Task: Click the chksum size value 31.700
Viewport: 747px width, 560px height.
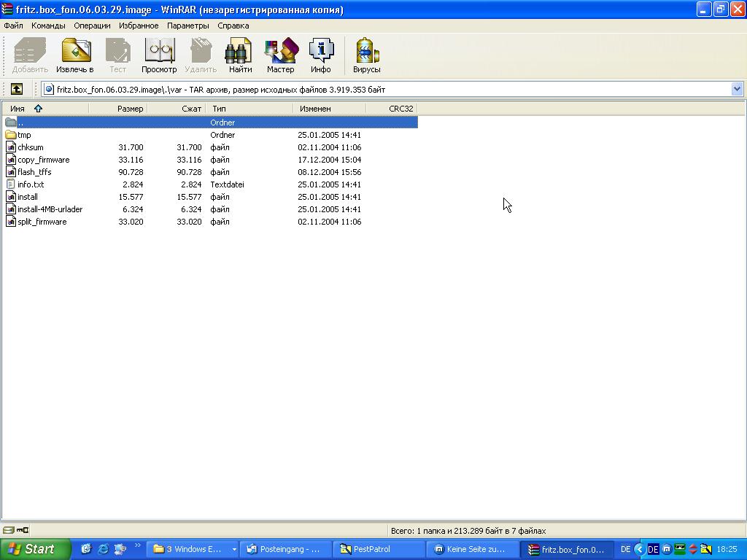Action: point(131,147)
